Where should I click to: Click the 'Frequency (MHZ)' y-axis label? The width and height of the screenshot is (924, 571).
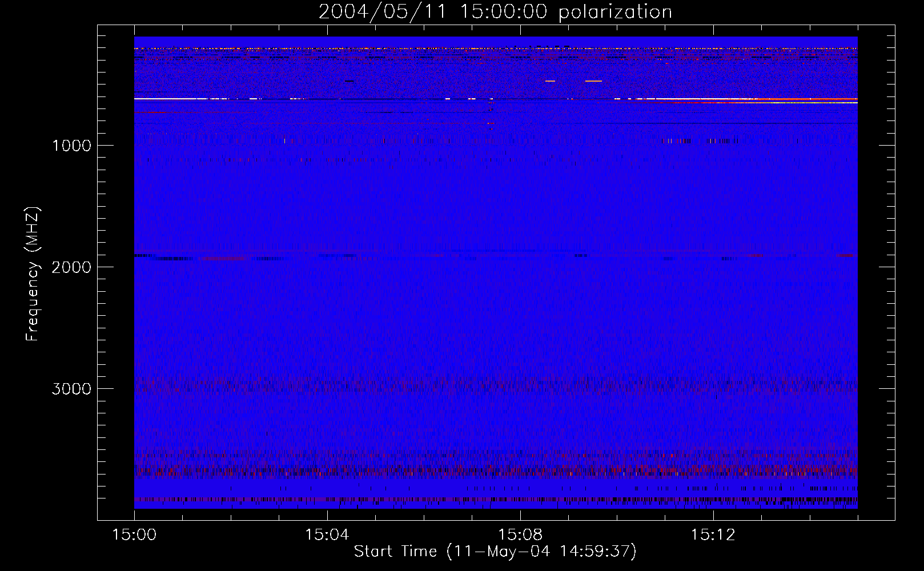(33, 274)
